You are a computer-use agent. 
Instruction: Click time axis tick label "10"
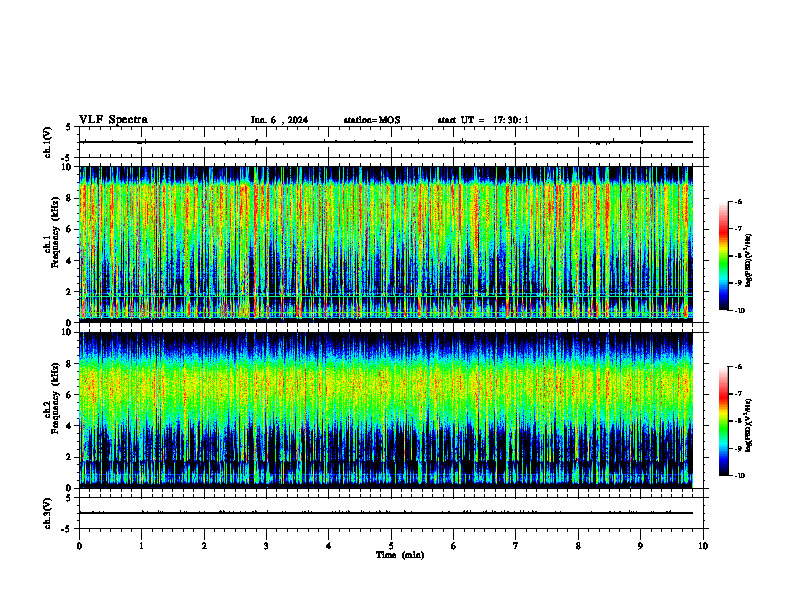click(703, 546)
